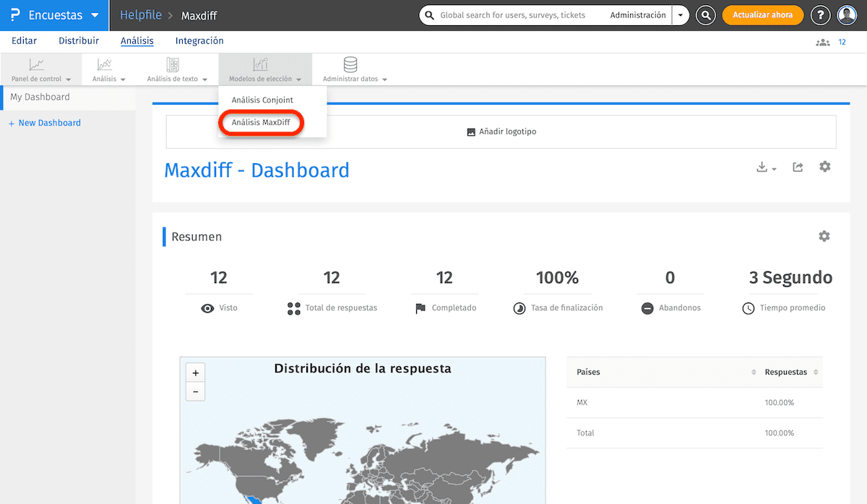Sort the table by Respuestas column
Image resolution: width=867 pixels, height=504 pixels.
790,372
